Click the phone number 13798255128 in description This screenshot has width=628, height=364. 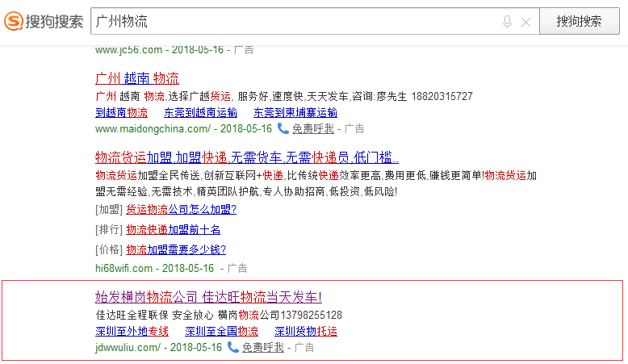tap(312, 315)
